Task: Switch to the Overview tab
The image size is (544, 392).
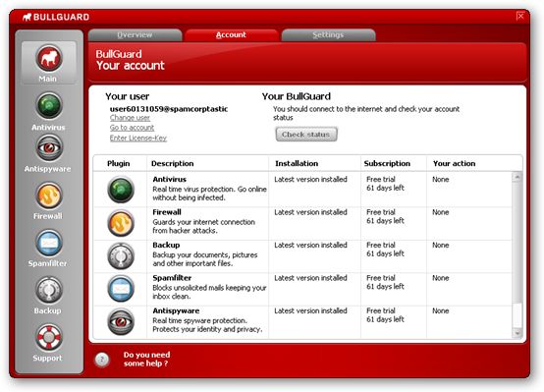Action: point(135,35)
